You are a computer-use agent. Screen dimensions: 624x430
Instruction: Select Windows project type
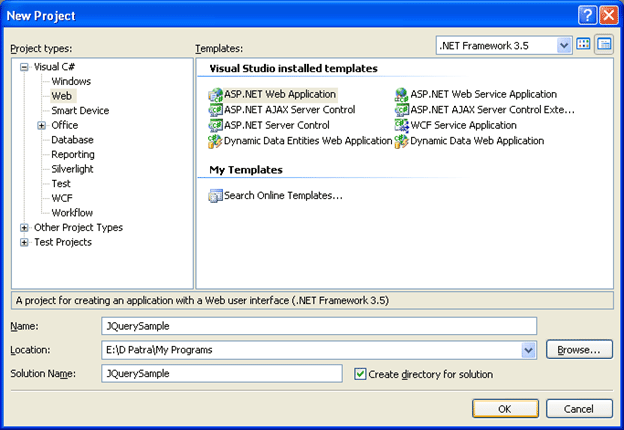tap(71, 82)
